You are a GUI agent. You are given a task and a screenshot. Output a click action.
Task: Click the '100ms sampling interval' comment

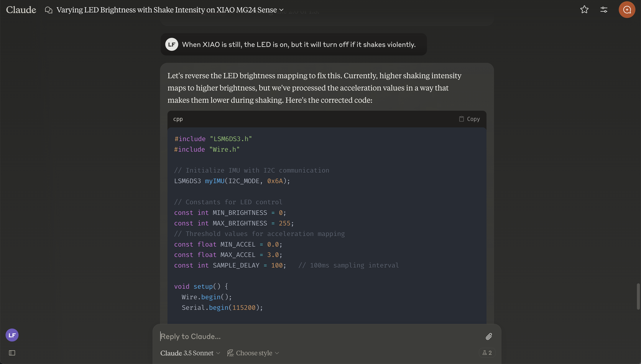[349, 265]
